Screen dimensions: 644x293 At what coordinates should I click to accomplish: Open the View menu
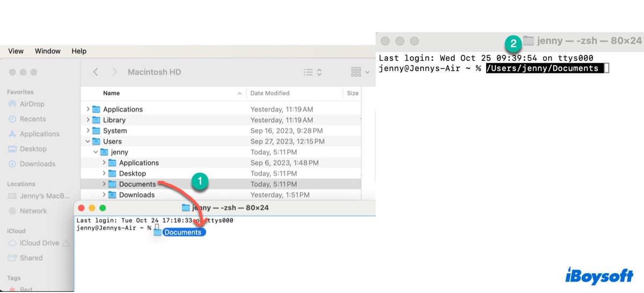click(16, 51)
